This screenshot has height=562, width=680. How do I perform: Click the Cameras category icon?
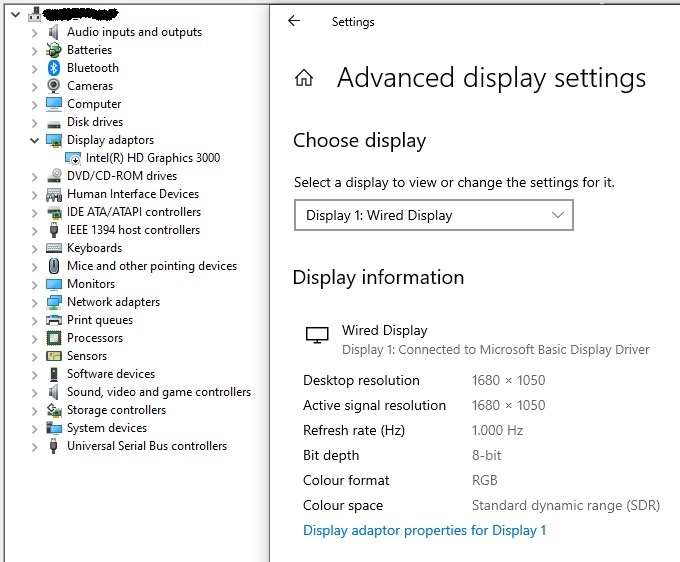click(54, 86)
